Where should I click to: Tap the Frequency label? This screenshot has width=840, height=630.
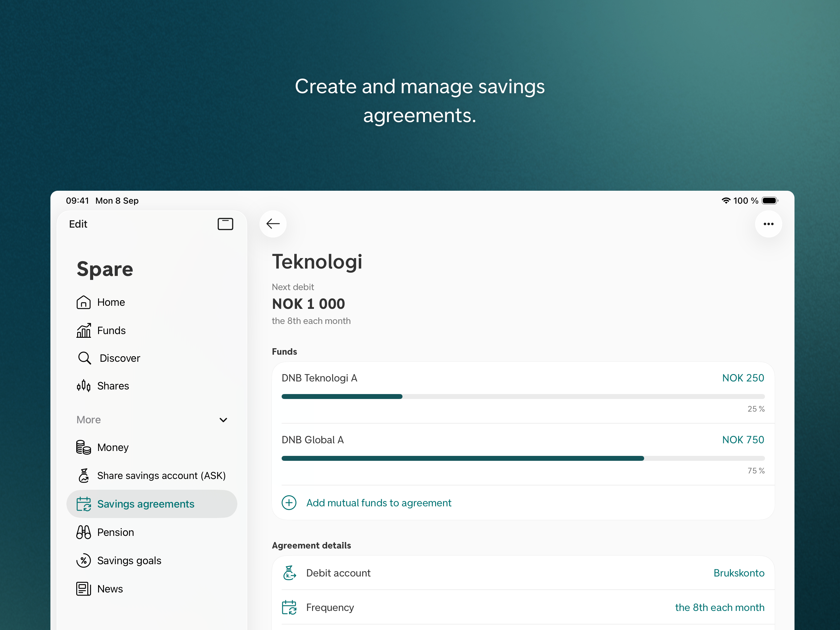[330, 607]
